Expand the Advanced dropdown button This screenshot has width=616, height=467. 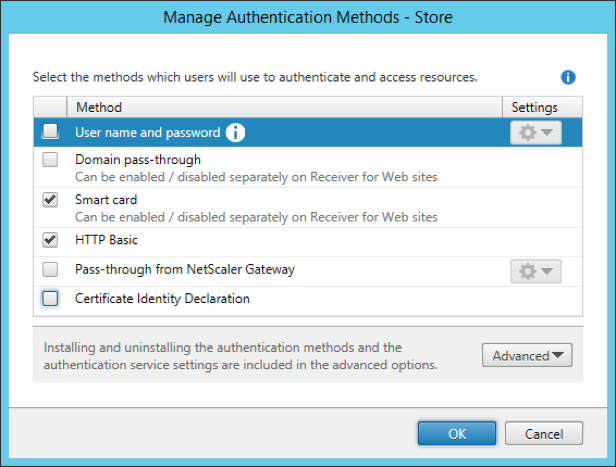[x=526, y=355]
